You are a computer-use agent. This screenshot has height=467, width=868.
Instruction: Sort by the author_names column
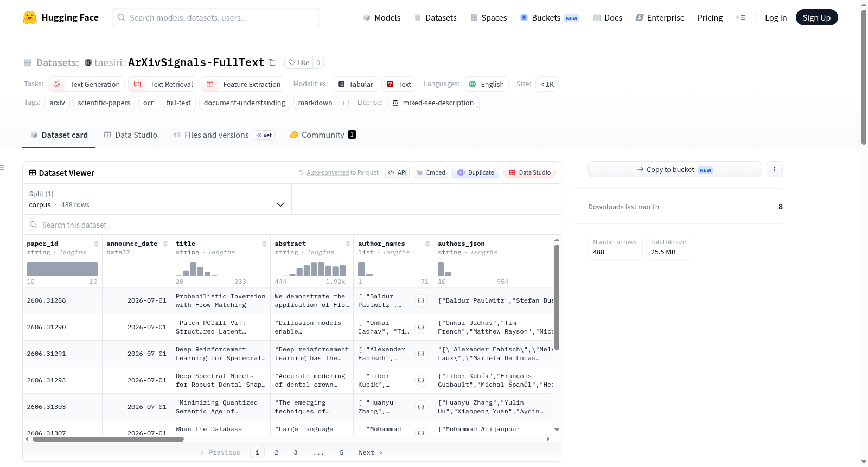[427, 244]
